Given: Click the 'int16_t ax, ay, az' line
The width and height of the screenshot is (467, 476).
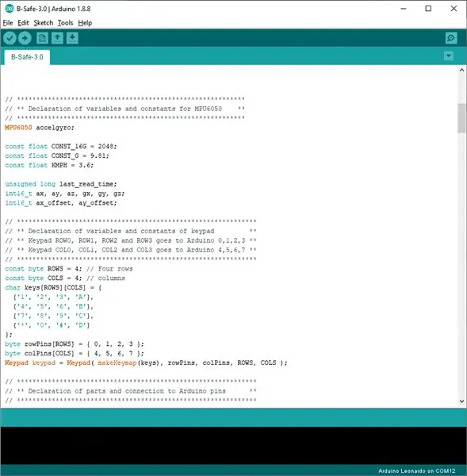Looking at the screenshot, I should pos(65,194).
